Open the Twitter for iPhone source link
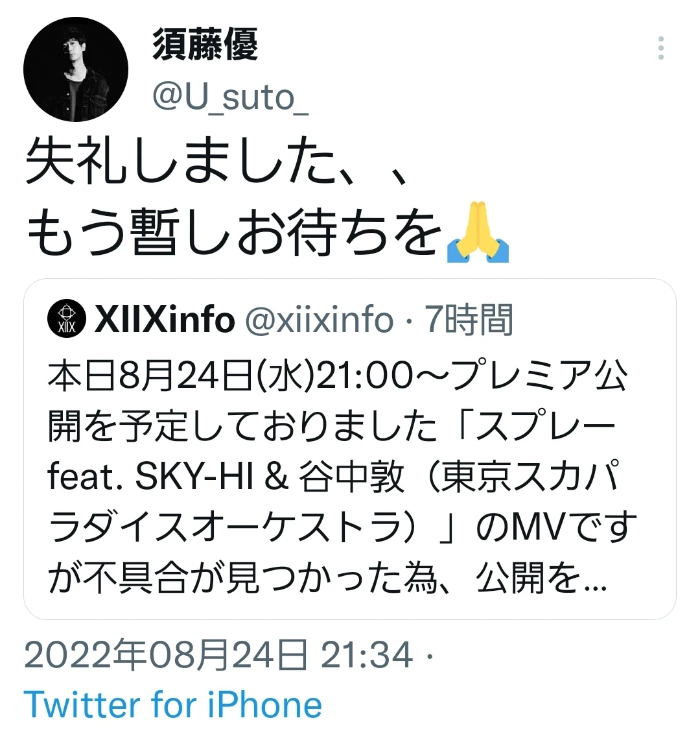Screen dimensions: 700x740 coord(172,704)
